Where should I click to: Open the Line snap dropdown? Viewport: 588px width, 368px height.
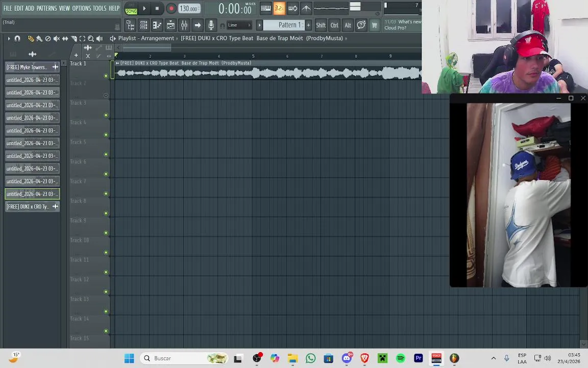(x=239, y=25)
